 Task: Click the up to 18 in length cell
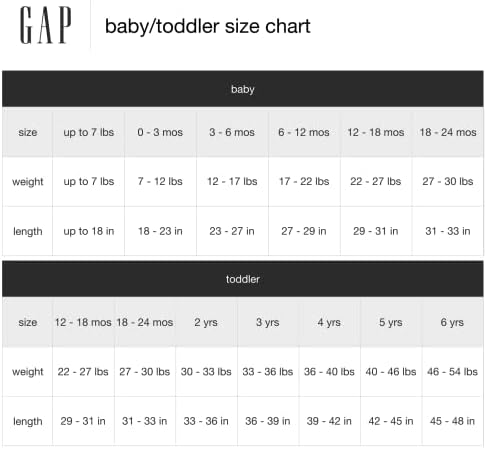click(89, 231)
